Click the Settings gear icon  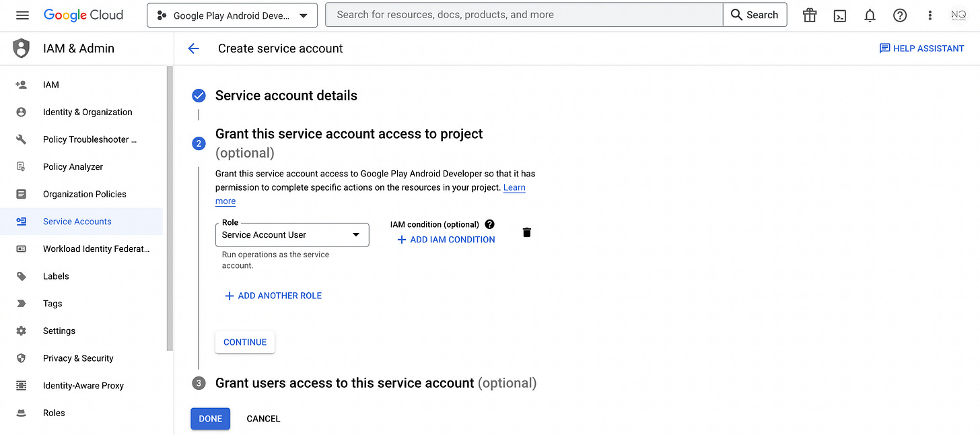[21, 331]
